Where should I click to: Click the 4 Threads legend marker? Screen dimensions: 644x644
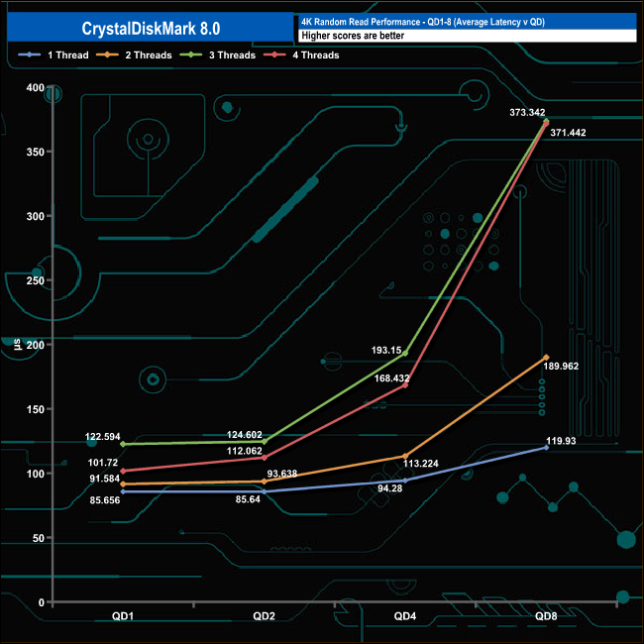(274, 54)
